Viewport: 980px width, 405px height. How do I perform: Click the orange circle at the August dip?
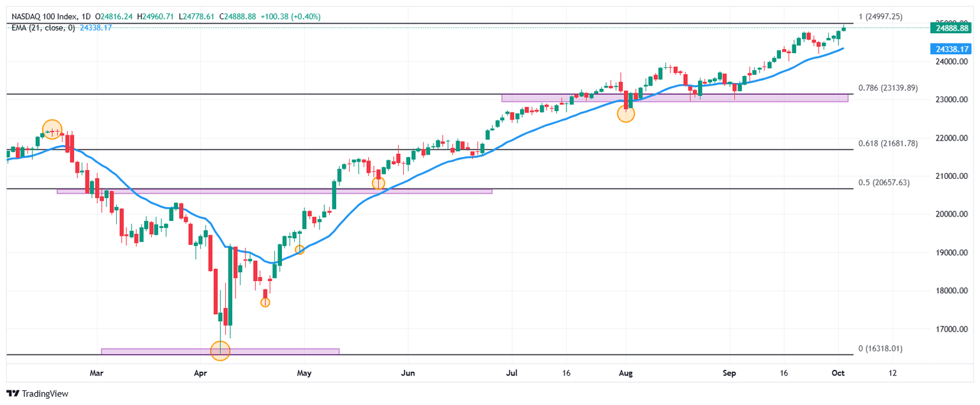click(626, 114)
